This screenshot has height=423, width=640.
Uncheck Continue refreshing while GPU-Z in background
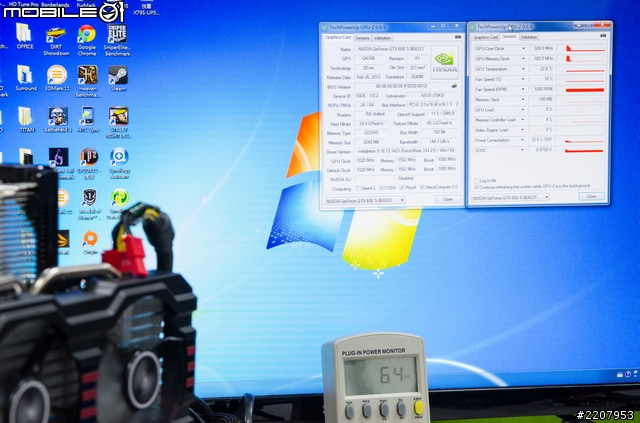(476, 187)
